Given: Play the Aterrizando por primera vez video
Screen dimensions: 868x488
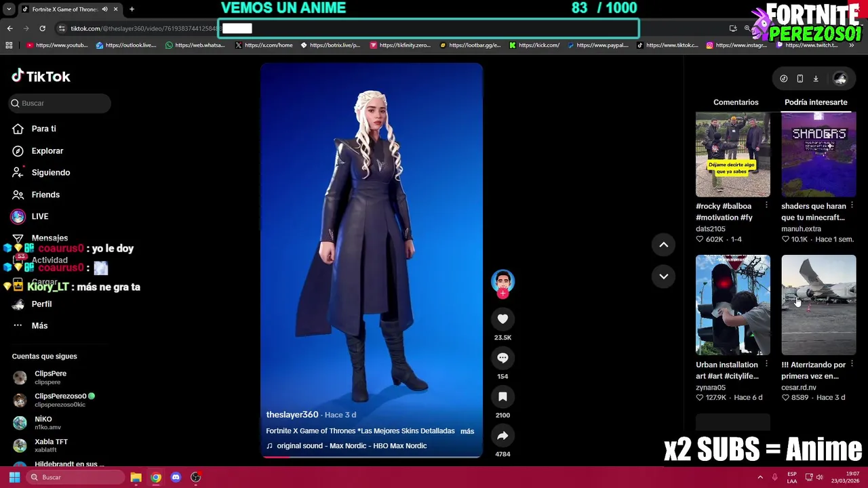Looking at the screenshot, I should click(x=818, y=305).
